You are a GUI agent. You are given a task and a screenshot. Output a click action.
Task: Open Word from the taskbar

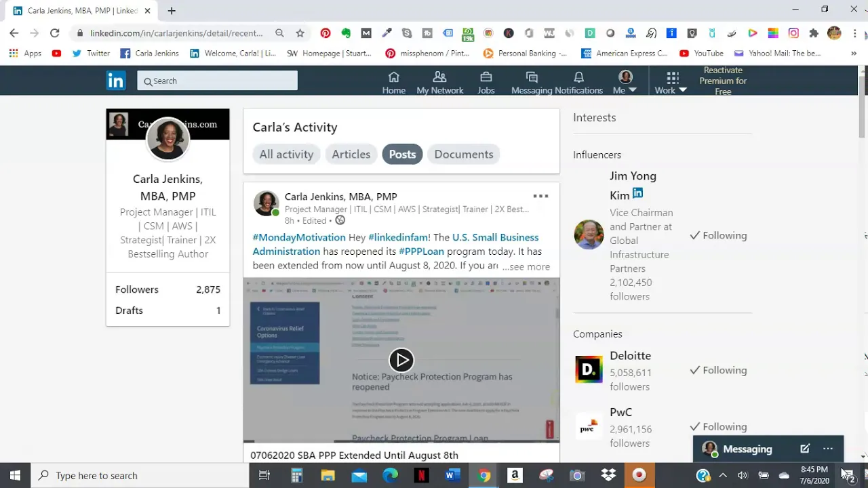click(452, 475)
